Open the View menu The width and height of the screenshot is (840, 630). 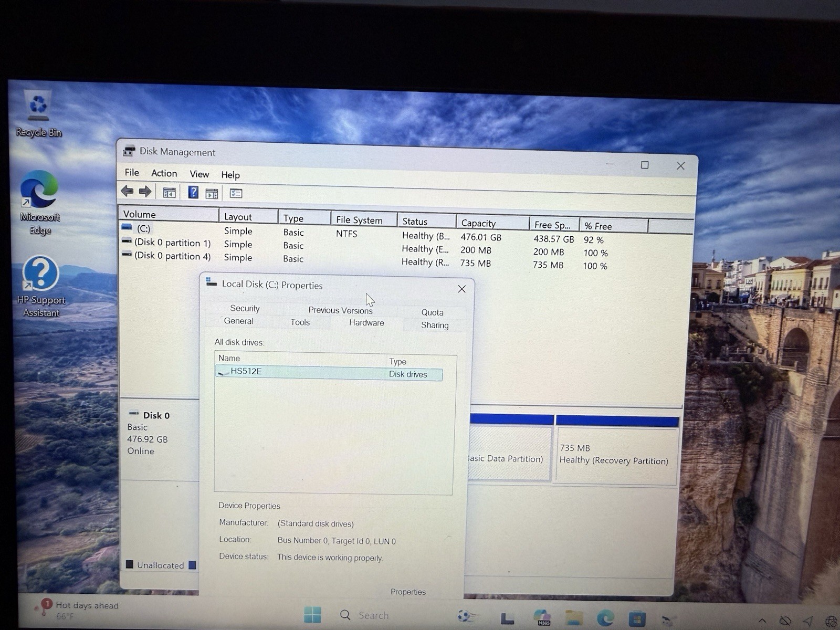[x=199, y=174]
